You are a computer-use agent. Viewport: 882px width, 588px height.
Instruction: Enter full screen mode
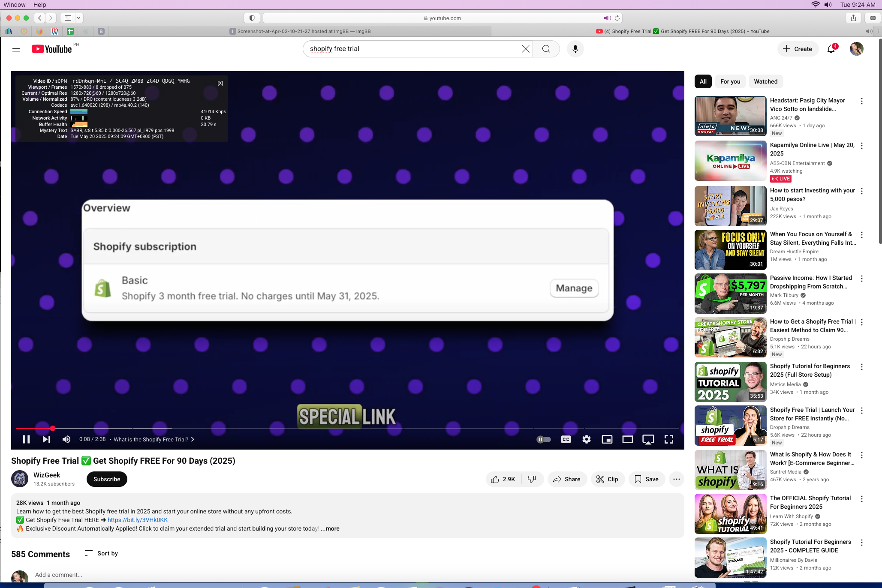pos(669,439)
